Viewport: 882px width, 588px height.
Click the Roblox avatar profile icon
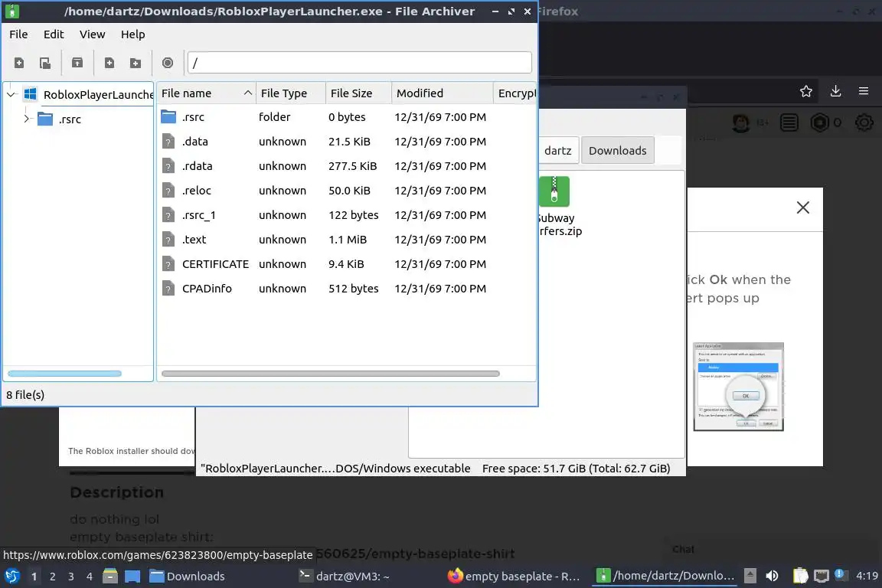click(741, 122)
